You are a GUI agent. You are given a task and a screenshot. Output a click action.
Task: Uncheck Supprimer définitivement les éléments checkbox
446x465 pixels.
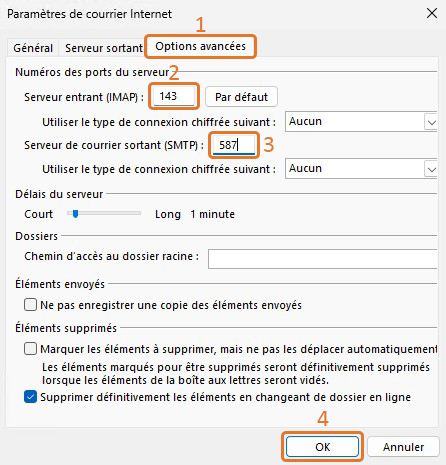[30, 397]
